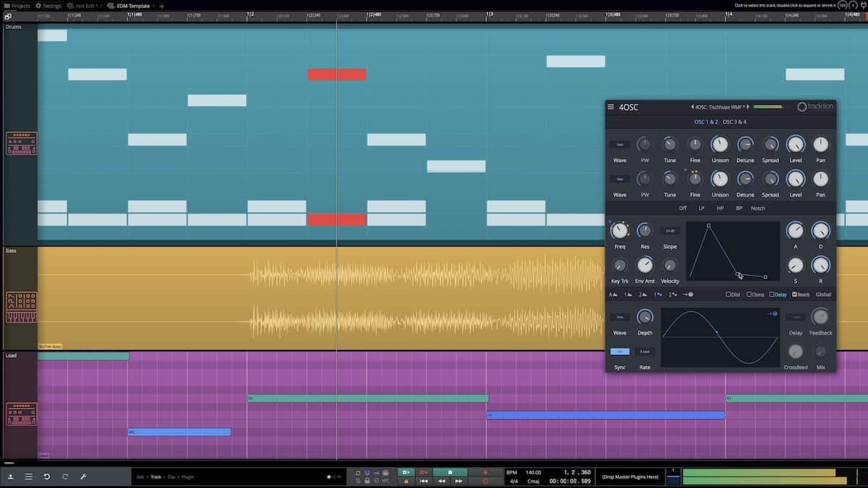Click the Clip breadcrumb link
Image resolution: width=868 pixels, height=488 pixels.
click(172, 477)
